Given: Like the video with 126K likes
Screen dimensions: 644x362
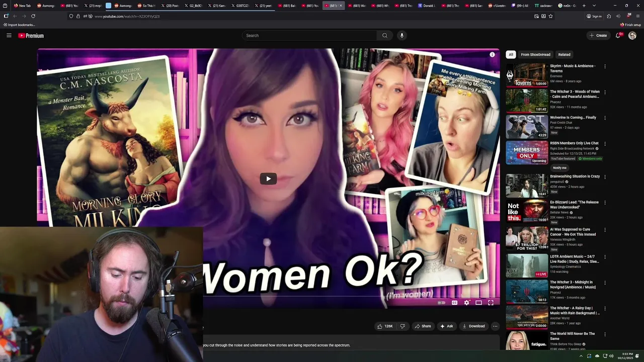Looking at the screenshot, I should pyautogui.click(x=385, y=326).
